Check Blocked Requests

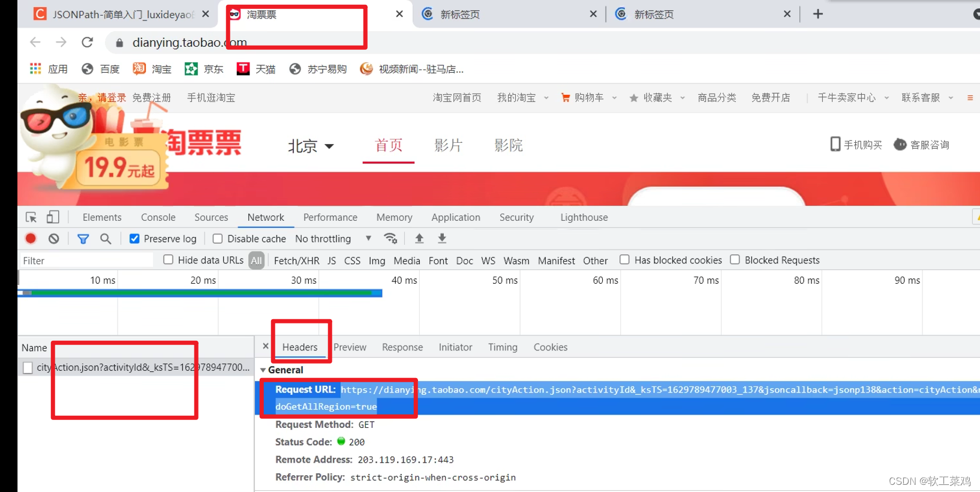click(735, 259)
